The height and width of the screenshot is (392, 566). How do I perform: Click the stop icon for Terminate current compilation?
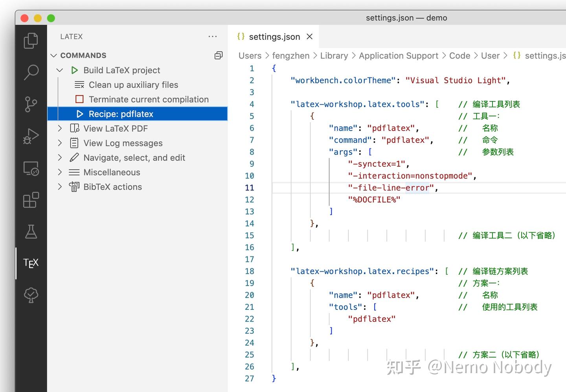click(x=79, y=99)
